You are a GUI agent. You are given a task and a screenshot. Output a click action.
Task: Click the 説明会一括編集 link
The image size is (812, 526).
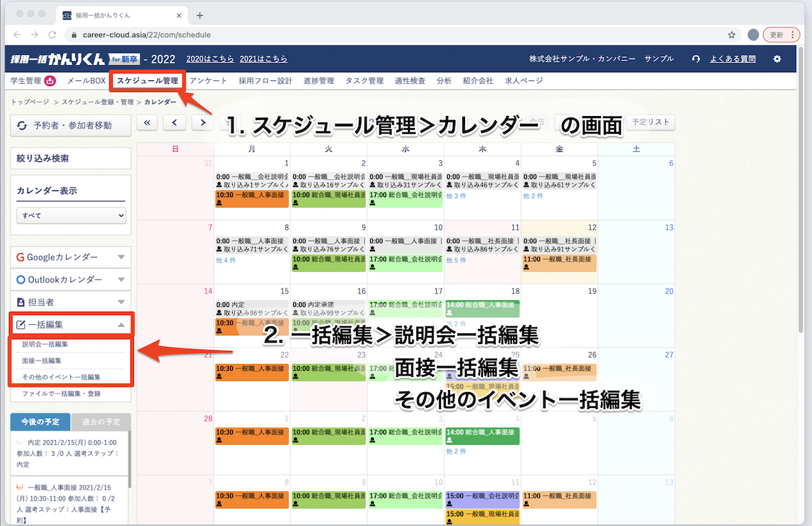[45, 344]
